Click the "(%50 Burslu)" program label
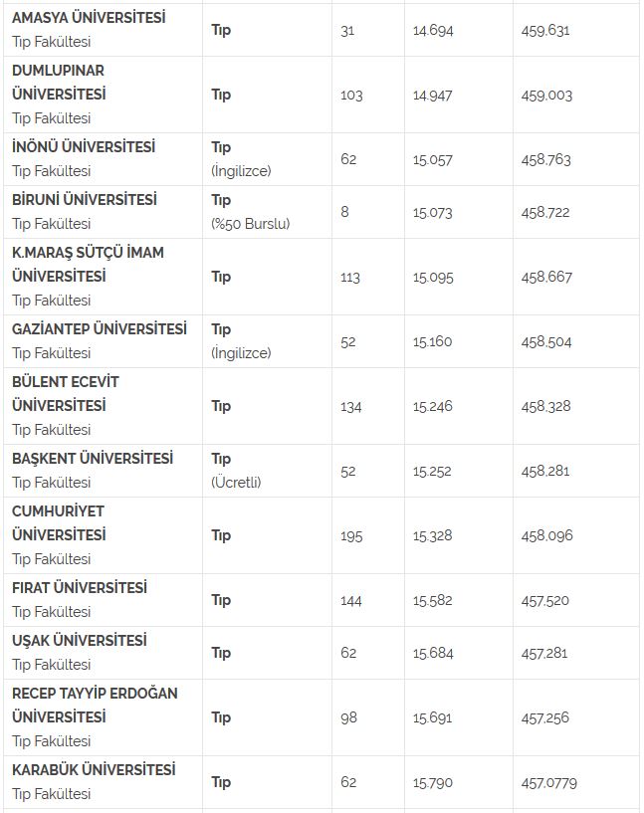644x813 pixels. point(250,223)
